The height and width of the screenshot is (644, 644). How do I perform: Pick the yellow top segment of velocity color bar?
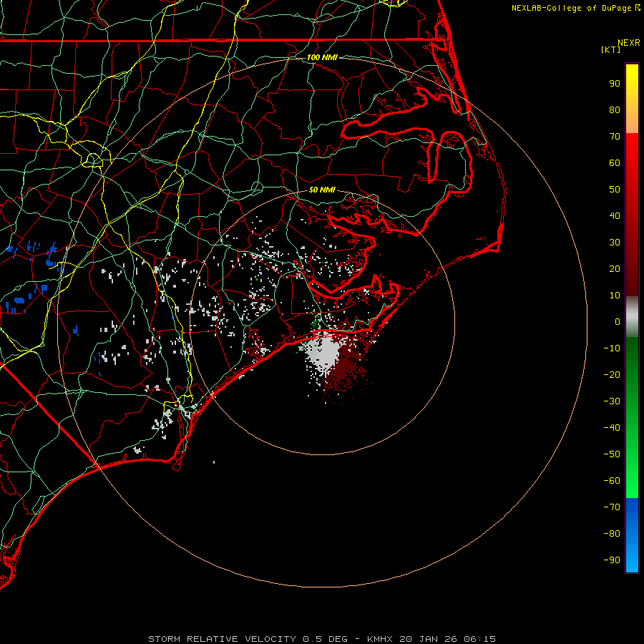tap(632, 99)
